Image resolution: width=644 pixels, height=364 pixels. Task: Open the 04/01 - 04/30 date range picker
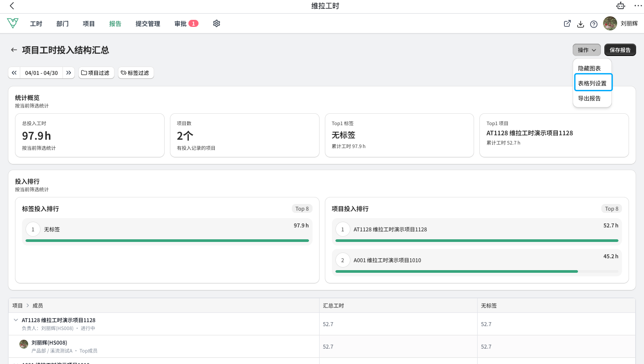point(41,73)
